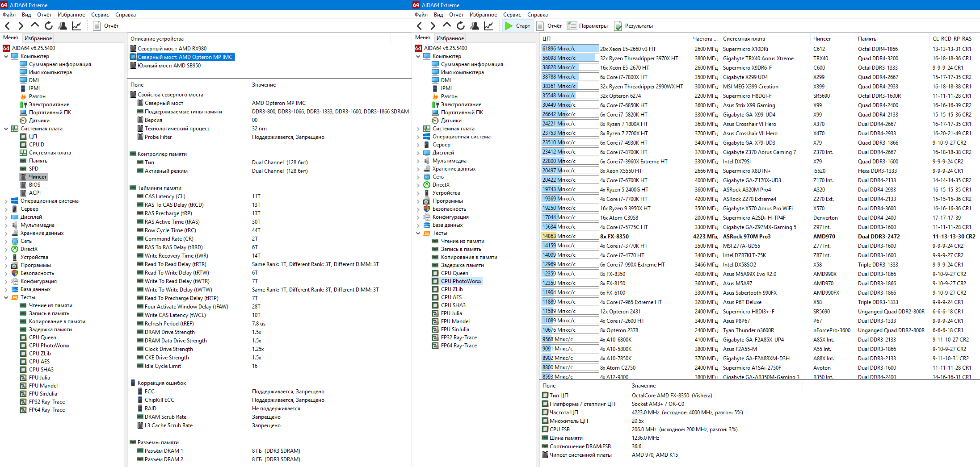Screen dimensions: 980x467
Task: Open the Файл menu in the left window
Action: click(9, 15)
